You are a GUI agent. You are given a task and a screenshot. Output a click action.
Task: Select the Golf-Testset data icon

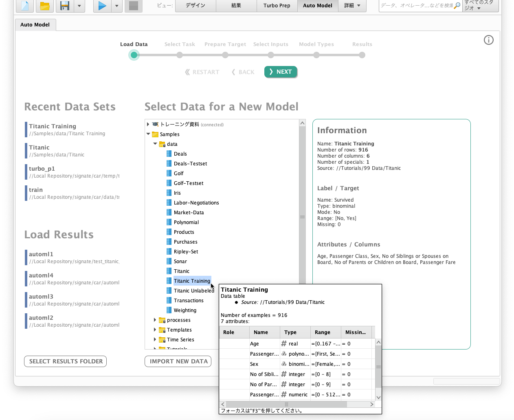coord(169,183)
